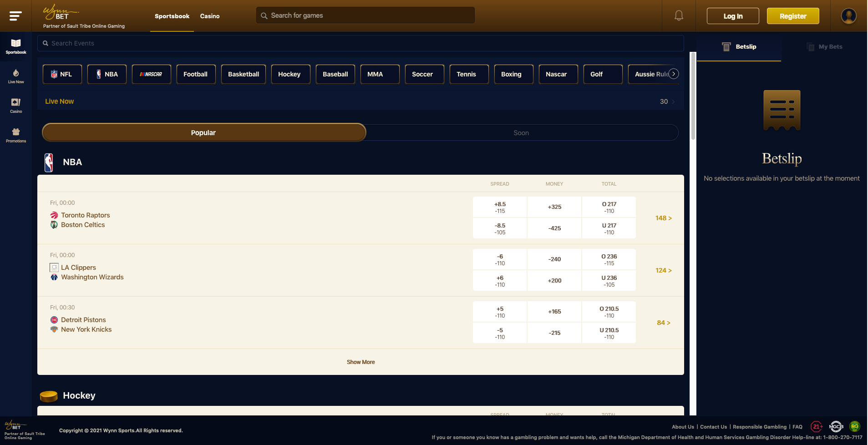Pick Toronto Raptors +8.5 spread
The height and width of the screenshot is (445, 868).
(x=500, y=207)
